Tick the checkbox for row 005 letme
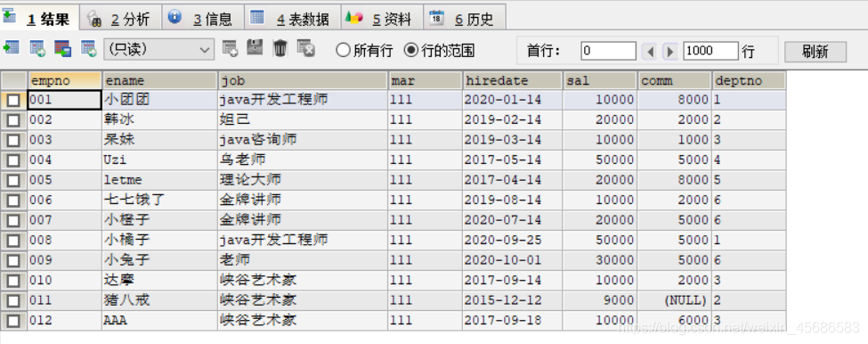The height and width of the screenshot is (344, 868). click(13, 181)
